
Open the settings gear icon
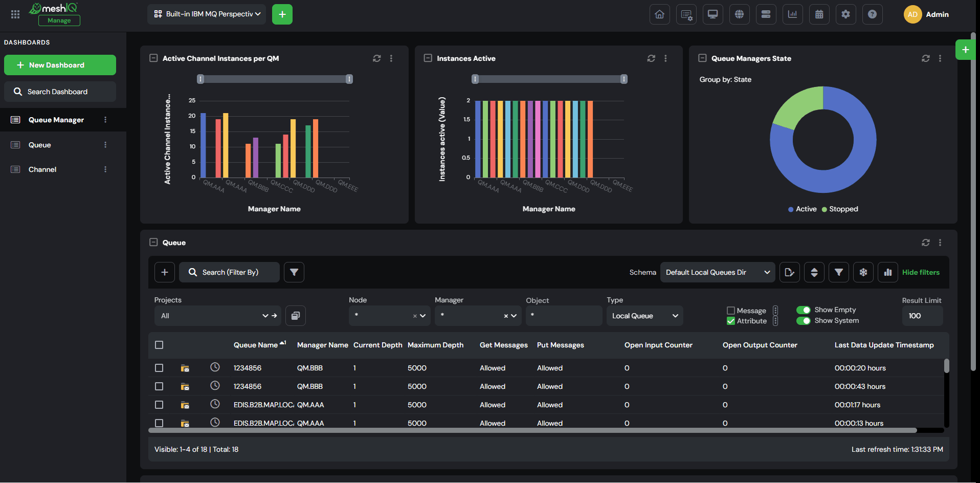[x=845, y=14]
